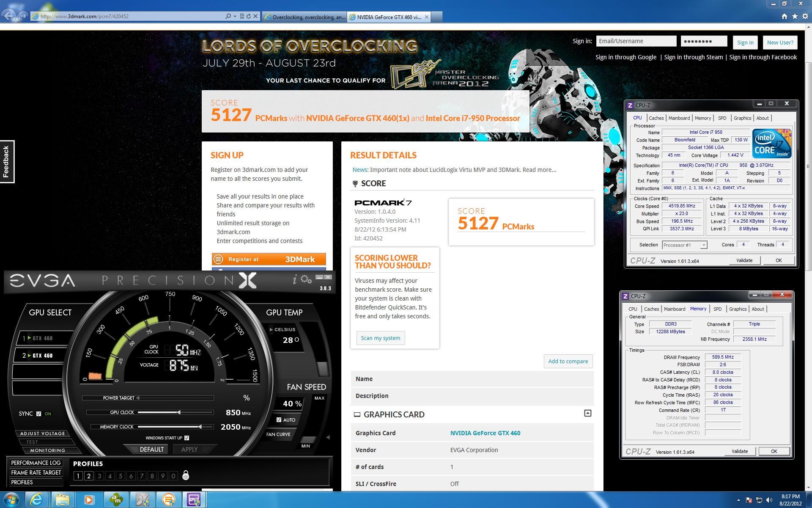
Task: Expand fan speed side arrow
Action: click(x=328, y=437)
